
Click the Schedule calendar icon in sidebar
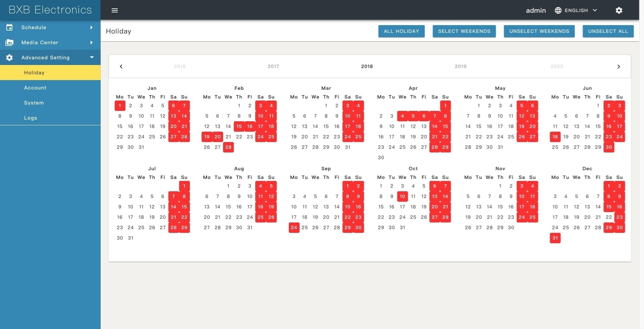coord(9,27)
